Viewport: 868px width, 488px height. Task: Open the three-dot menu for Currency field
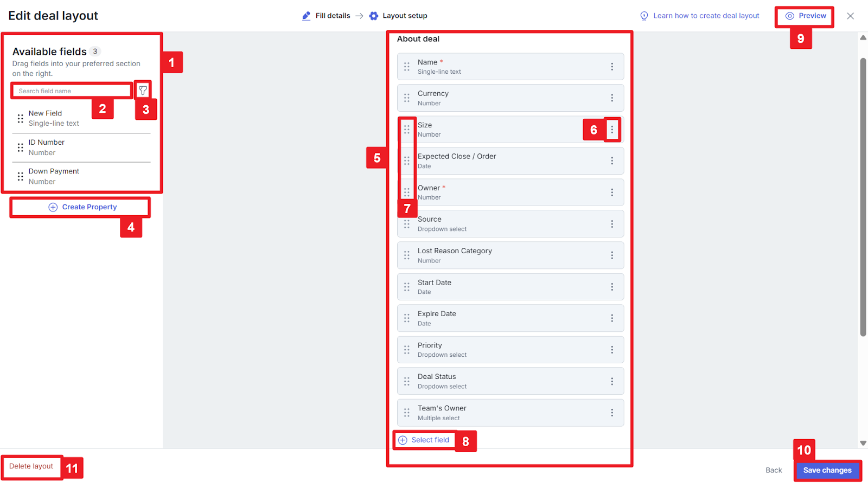click(x=612, y=98)
